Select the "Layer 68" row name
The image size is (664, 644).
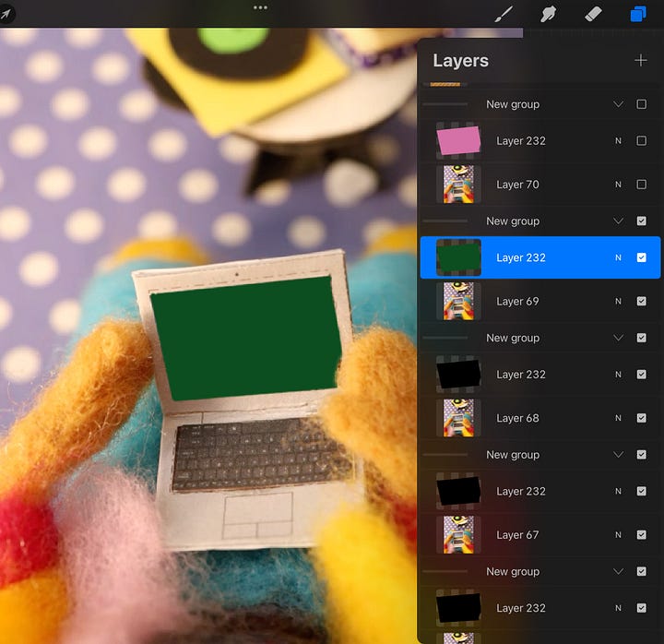click(517, 419)
